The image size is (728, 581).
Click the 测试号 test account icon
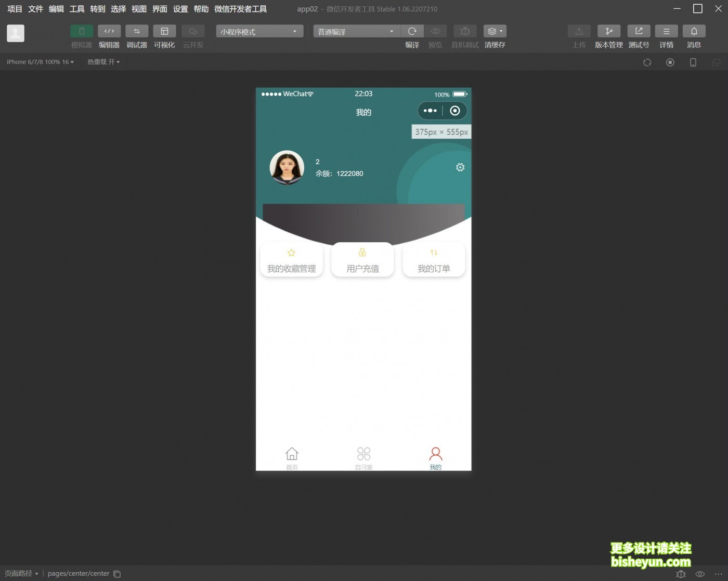pyautogui.click(x=639, y=32)
